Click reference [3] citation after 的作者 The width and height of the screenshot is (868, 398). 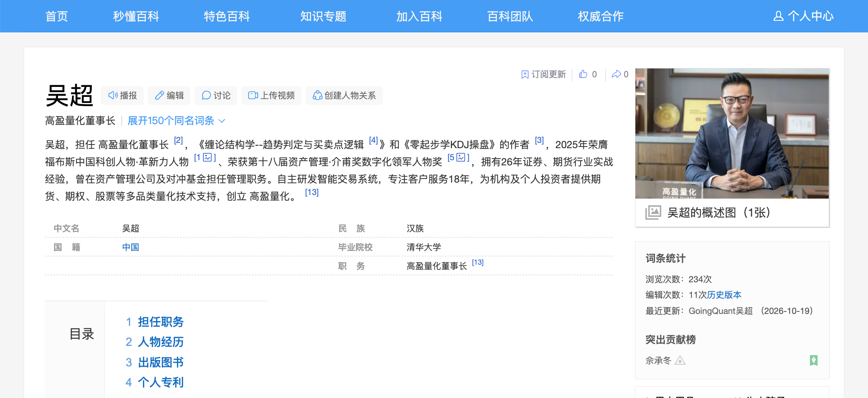(x=539, y=140)
